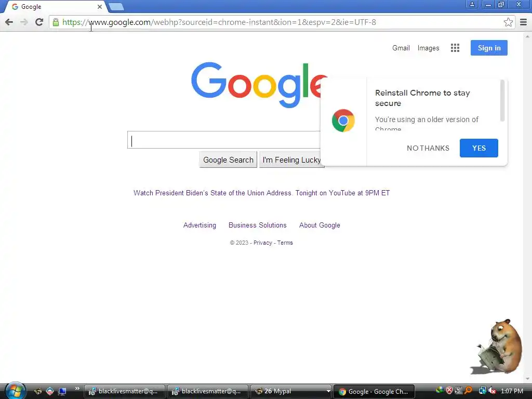Open the Windows Start orb

click(x=15, y=391)
